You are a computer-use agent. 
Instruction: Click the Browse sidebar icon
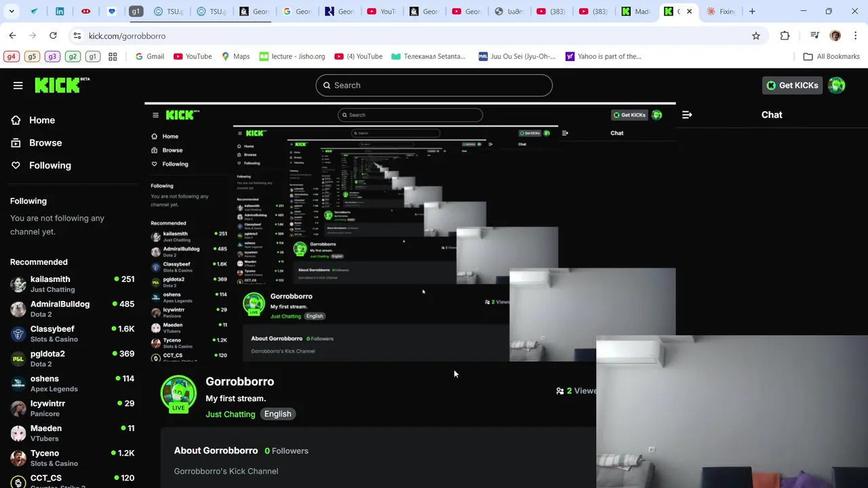tap(16, 143)
